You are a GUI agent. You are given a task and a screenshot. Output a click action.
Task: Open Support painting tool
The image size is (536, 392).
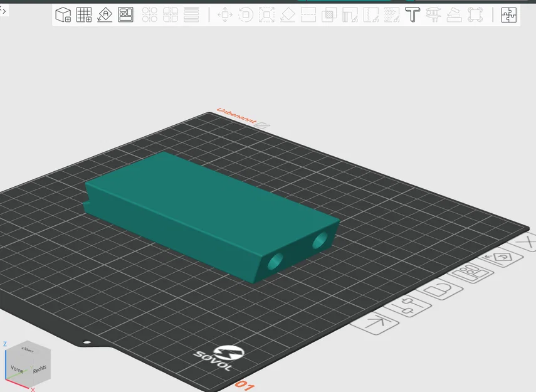[x=350, y=14]
